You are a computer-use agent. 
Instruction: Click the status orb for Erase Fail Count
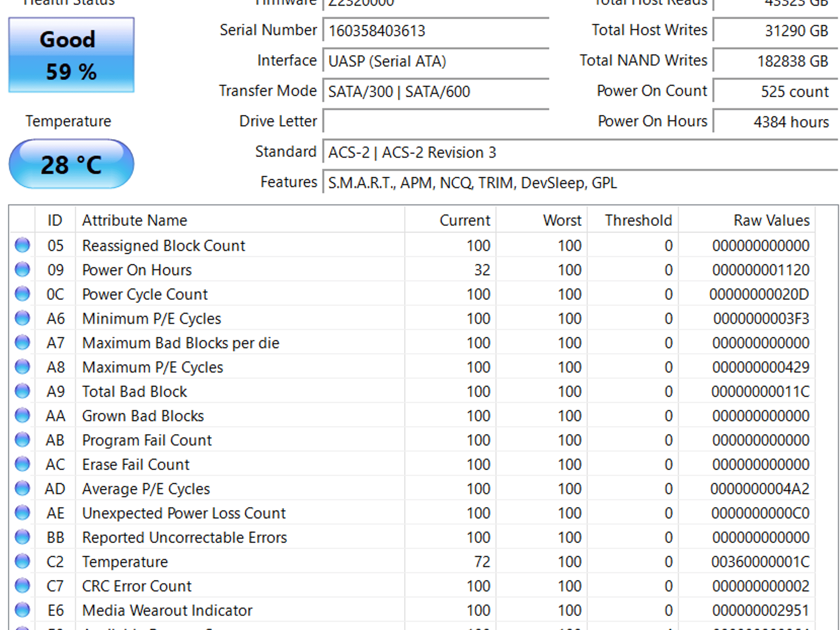click(22, 464)
